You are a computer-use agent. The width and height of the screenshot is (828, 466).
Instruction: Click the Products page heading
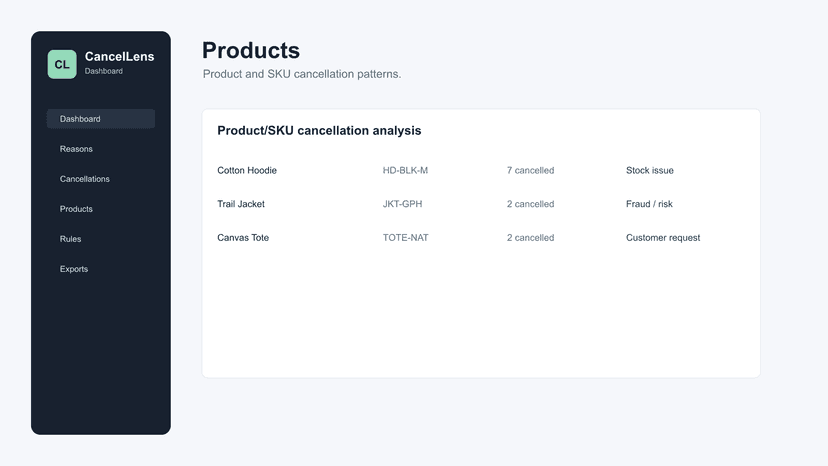point(251,51)
